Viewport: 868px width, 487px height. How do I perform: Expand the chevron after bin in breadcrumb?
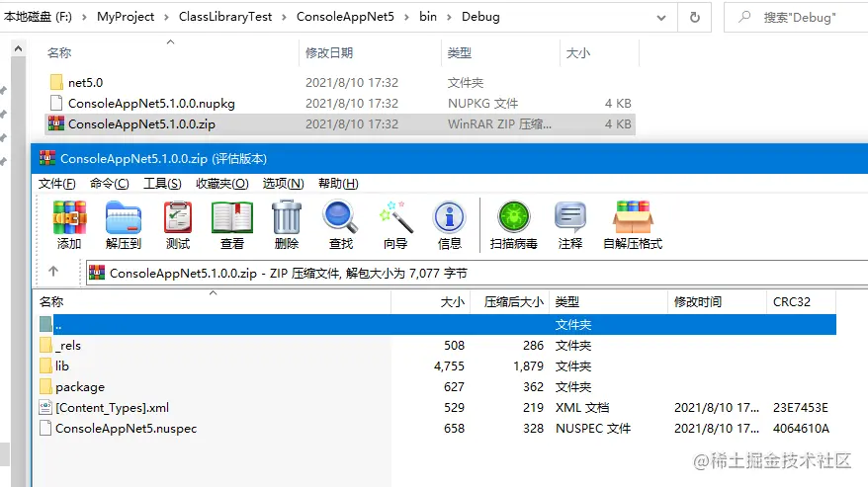pyautogui.click(x=449, y=17)
